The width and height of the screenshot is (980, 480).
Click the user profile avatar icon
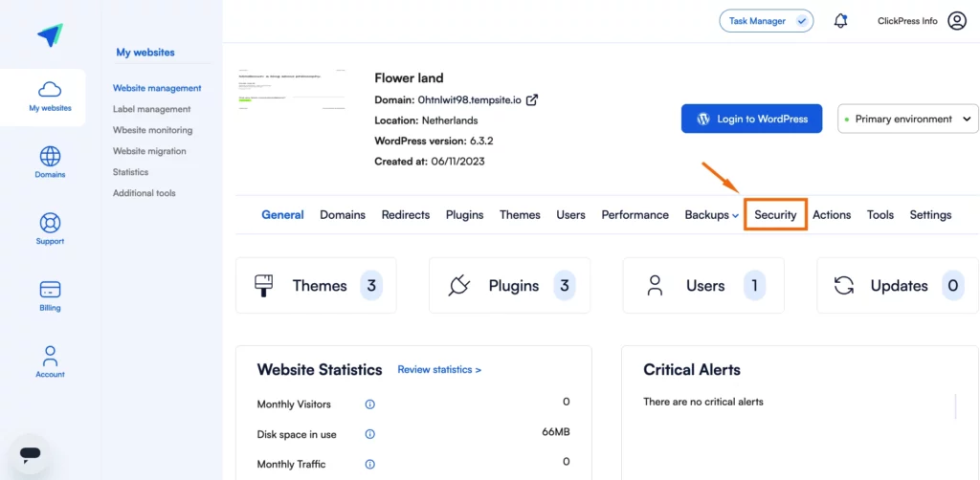pyautogui.click(x=957, y=21)
